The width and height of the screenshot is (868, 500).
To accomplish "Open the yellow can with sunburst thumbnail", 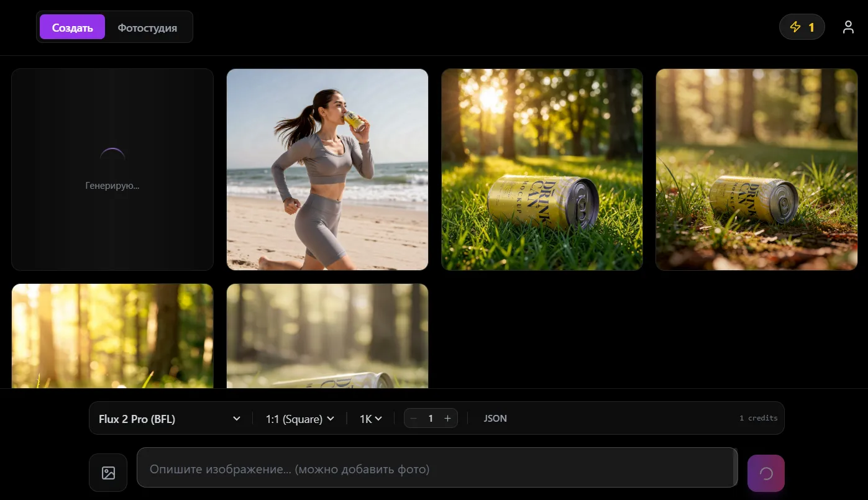I will tap(542, 170).
